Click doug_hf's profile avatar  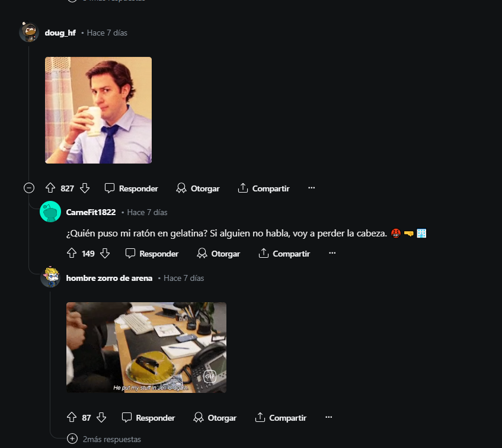(28, 33)
